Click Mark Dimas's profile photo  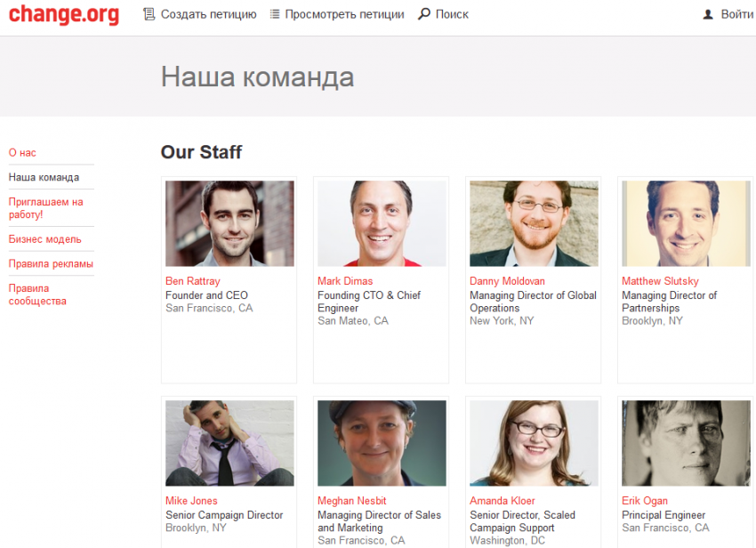pos(382,223)
